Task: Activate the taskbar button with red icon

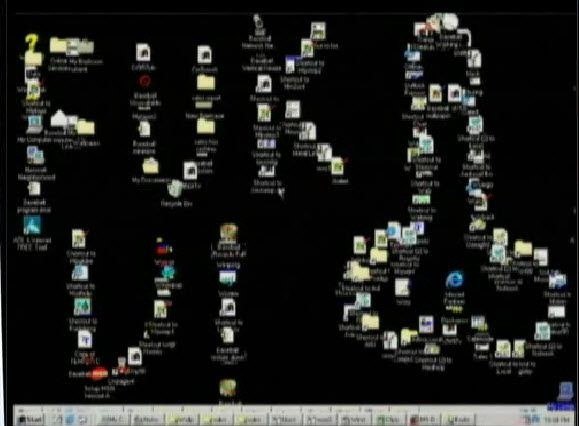Action: (425, 420)
